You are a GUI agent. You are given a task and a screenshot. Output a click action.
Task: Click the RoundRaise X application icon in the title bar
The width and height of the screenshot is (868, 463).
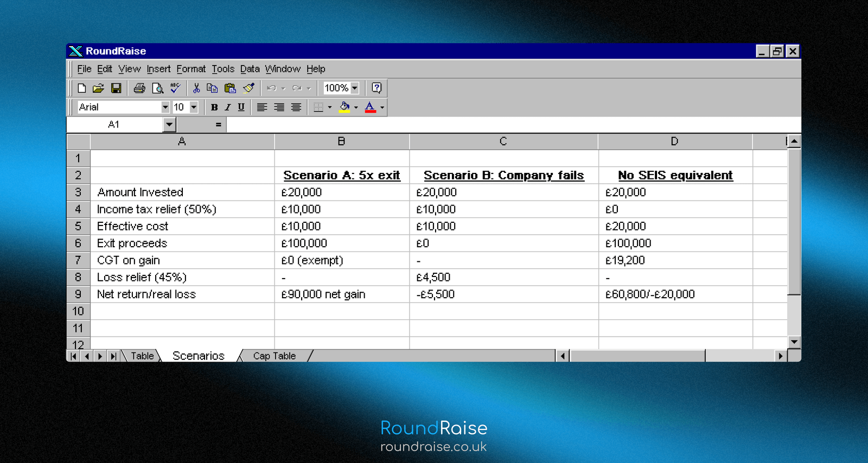pyautogui.click(x=75, y=51)
